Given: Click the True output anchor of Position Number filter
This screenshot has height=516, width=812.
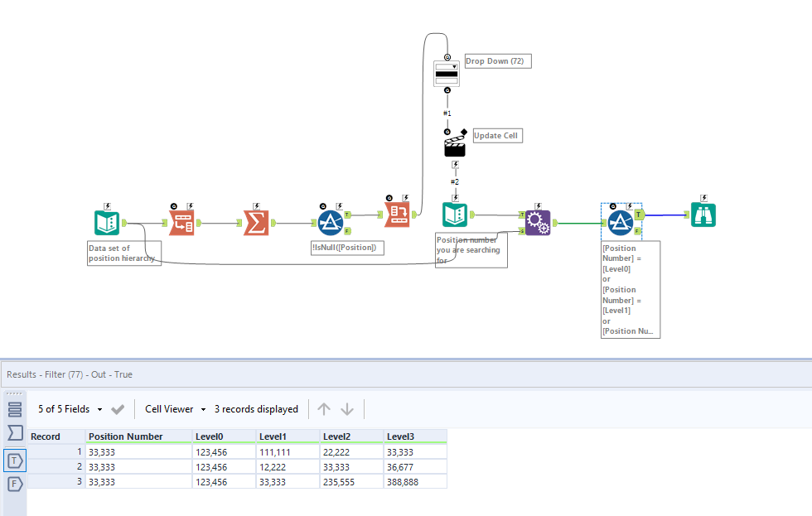Looking at the screenshot, I should click(639, 215).
